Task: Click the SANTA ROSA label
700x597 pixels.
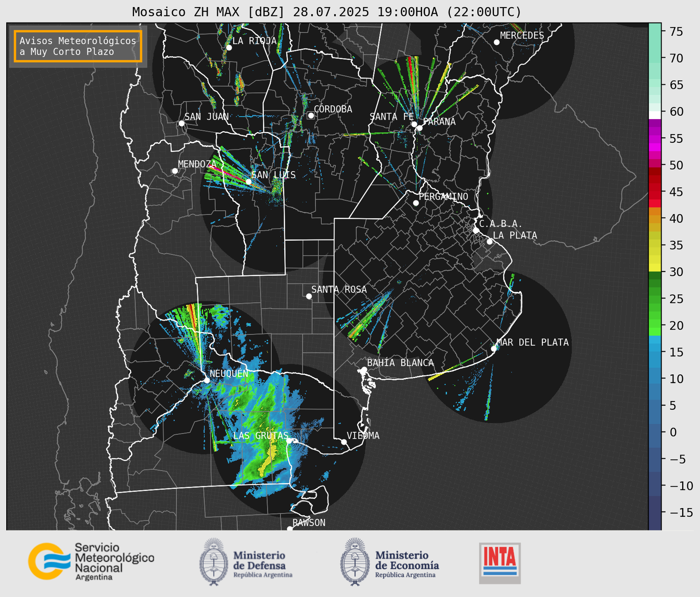Action: coord(339,289)
